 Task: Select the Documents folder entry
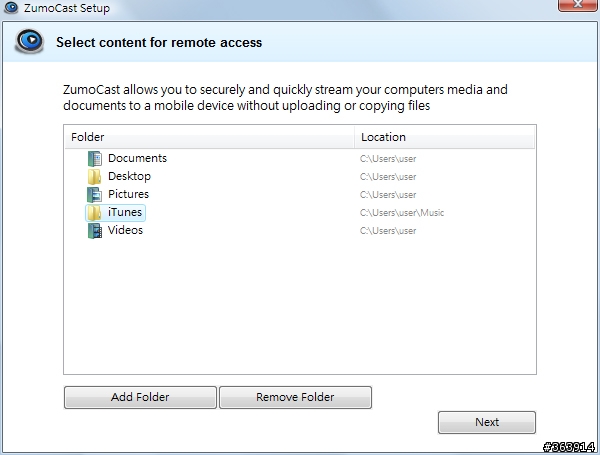coord(137,158)
